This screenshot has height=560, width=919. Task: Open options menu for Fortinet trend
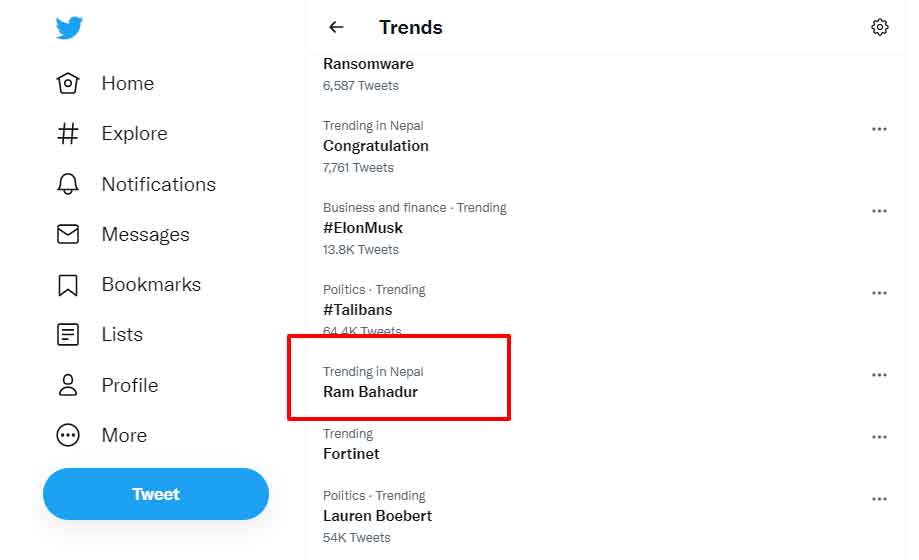point(879,437)
